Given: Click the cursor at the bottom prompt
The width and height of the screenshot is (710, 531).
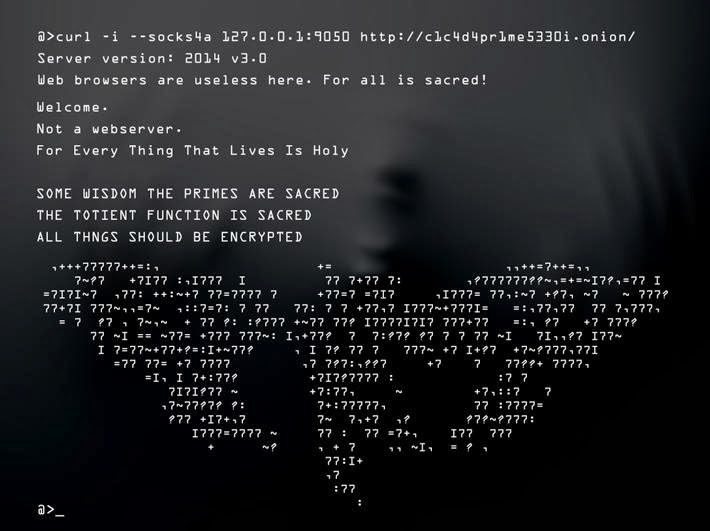Looking at the screenshot, I should coord(60,514).
